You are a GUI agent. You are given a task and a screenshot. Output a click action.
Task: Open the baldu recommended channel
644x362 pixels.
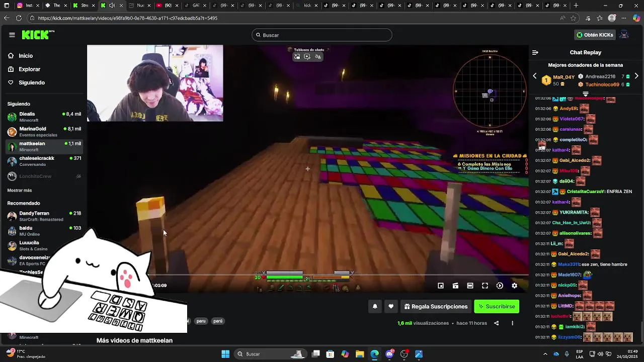point(44,231)
